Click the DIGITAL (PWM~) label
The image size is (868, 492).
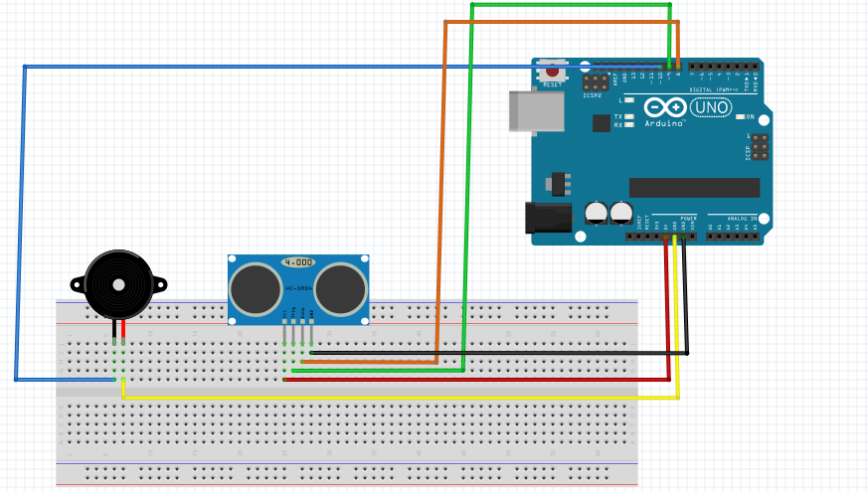714,89
